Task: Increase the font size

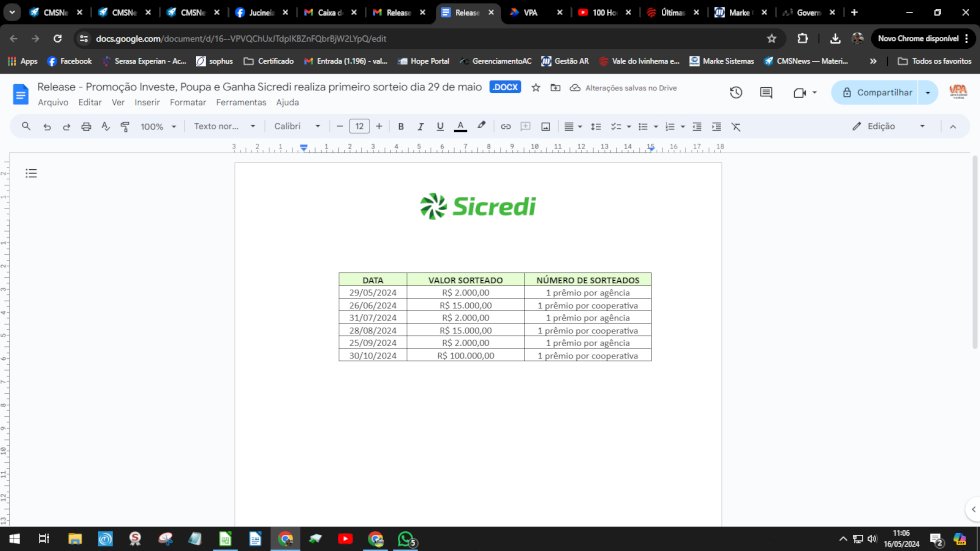Action: 379,126
